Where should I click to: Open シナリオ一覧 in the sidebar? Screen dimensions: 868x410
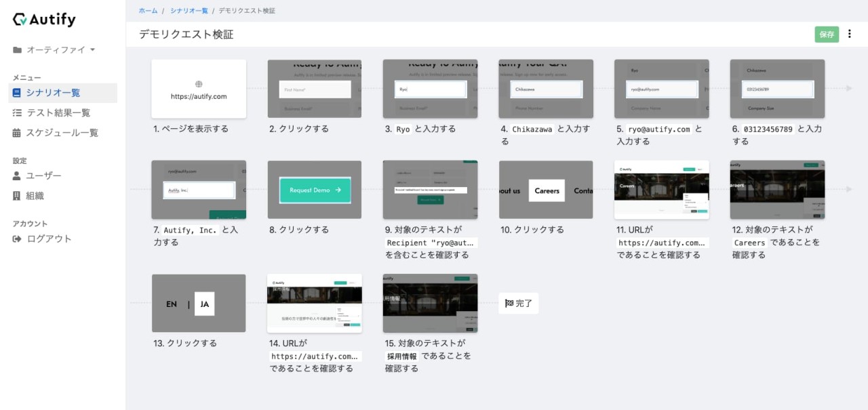coord(62,93)
